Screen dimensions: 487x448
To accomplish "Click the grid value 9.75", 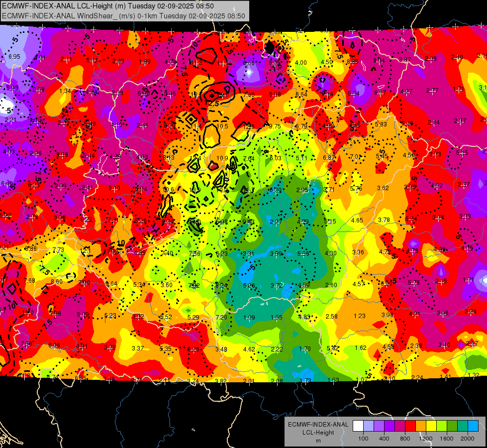I will (x=275, y=126).
